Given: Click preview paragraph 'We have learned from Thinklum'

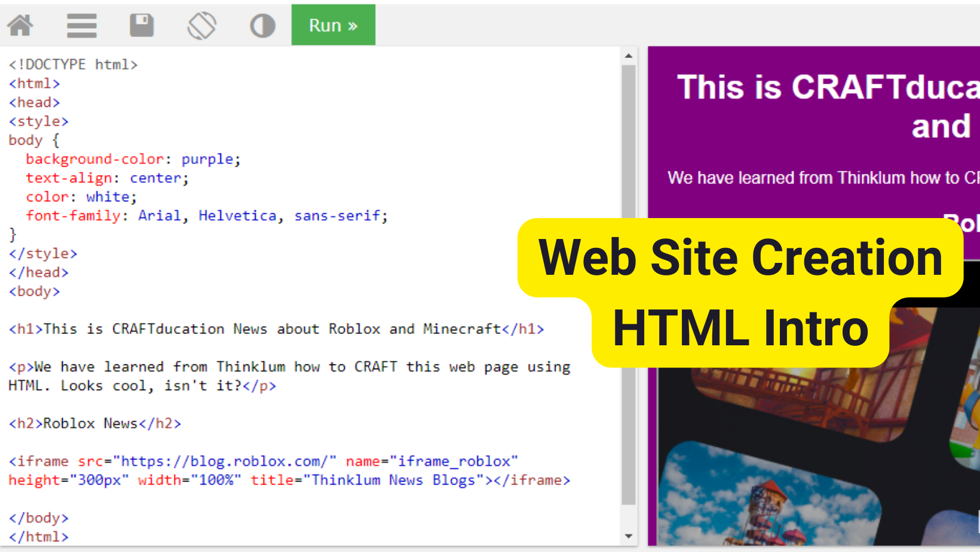Looking at the screenshot, I should pos(823,178).
